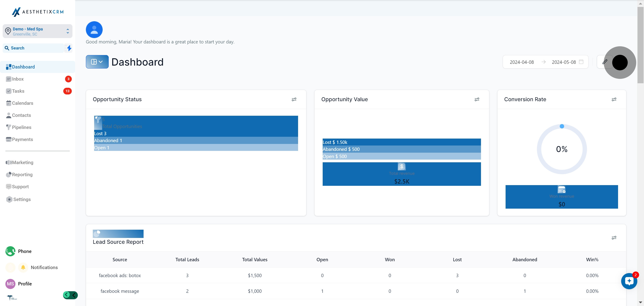The height and width of the screenshot is (306, 644).
Task: Click the pencil edit dashboard icon
Action: pos(605,62)
